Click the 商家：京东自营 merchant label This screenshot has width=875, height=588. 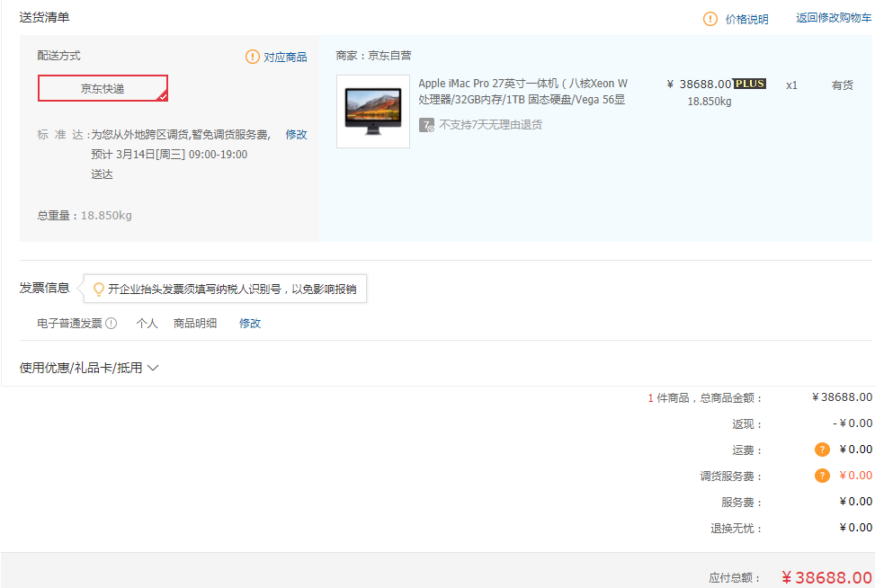[373, 55]
